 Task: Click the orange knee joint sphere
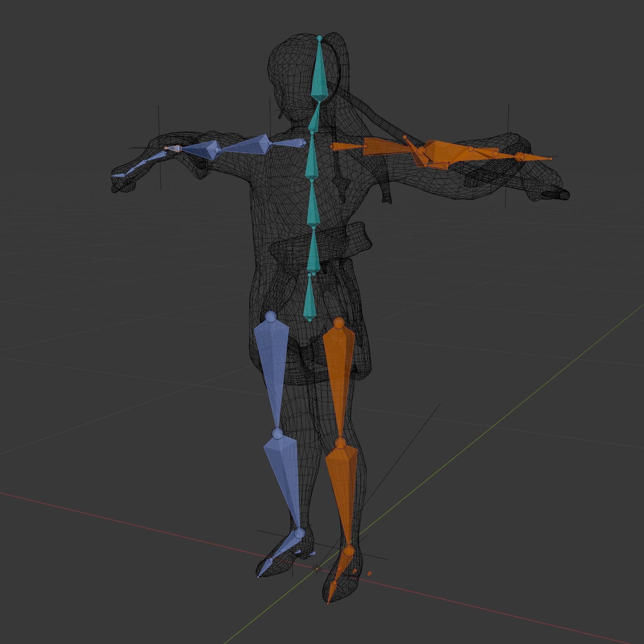coord(340,443)
